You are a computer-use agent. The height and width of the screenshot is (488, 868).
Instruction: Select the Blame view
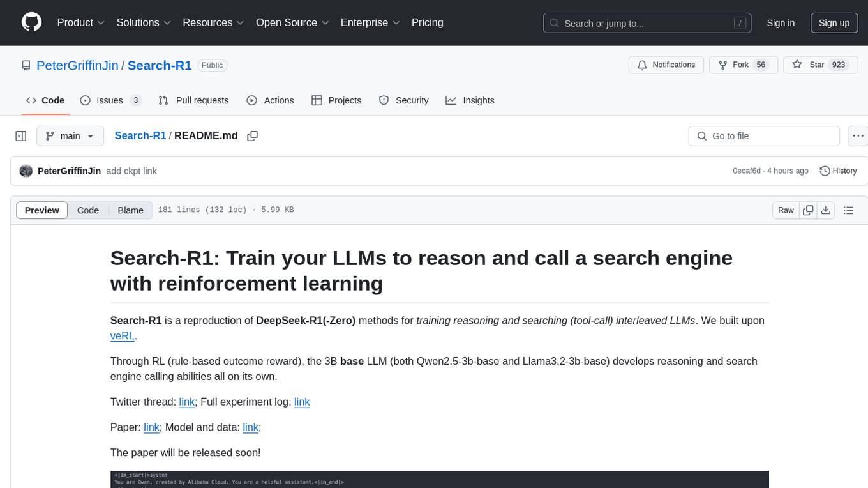click(131, 210)
